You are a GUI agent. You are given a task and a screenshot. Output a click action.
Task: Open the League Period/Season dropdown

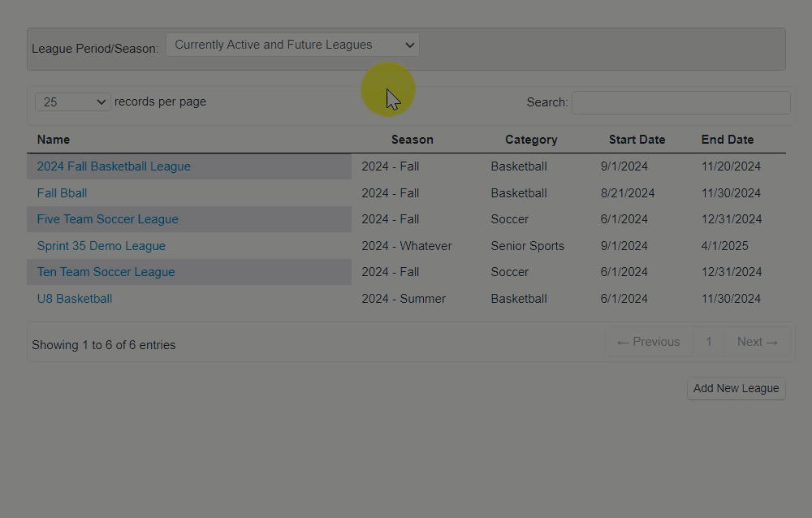292,45
